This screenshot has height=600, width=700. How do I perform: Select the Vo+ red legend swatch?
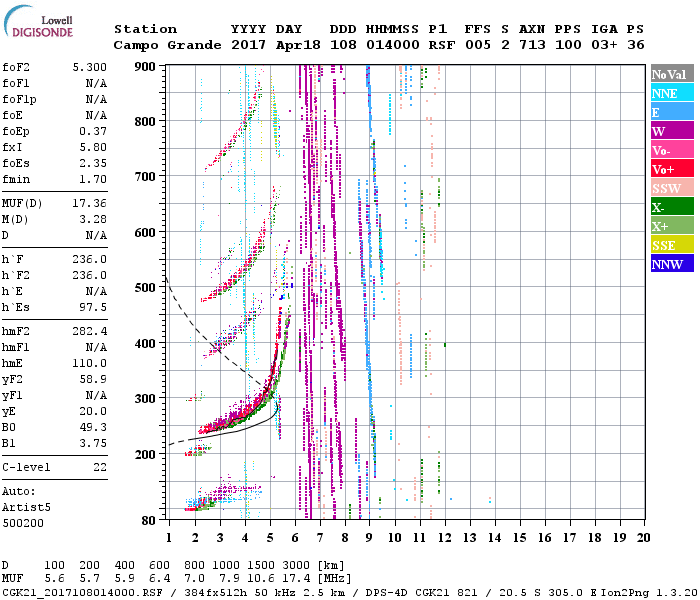(672, 169)
